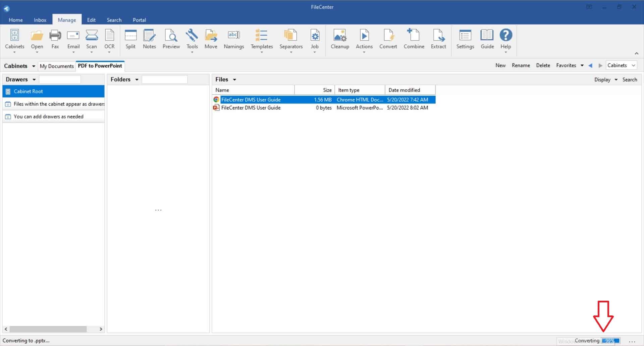Image resolution: width=644 pixels, height=346 pixels.
Task: Open the Folders dropdown menu
Action: (137, 80)
